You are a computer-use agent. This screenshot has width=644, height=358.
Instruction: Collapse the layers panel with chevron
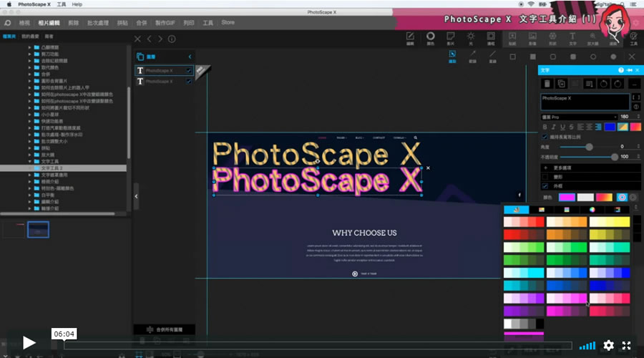[x=190, y=57]
